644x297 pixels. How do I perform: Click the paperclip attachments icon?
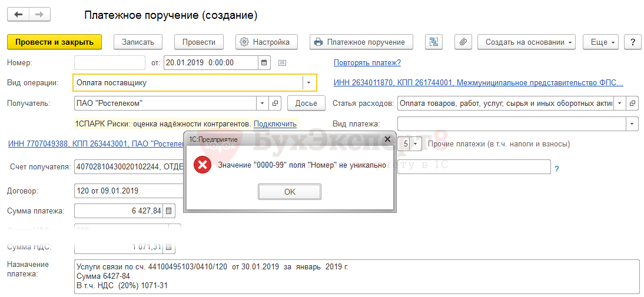[x=463, y=42]
